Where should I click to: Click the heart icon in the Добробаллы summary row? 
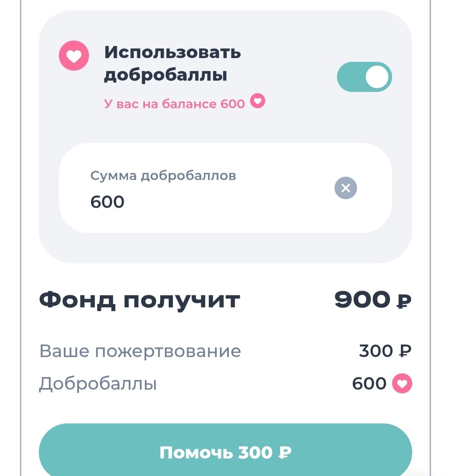402,383
